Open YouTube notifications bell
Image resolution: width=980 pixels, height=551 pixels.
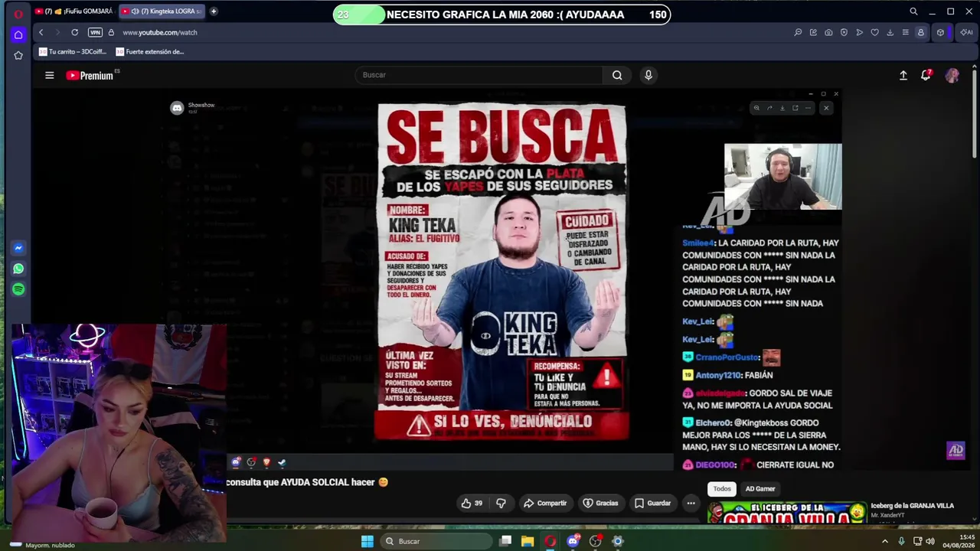[x=926, y=75]
